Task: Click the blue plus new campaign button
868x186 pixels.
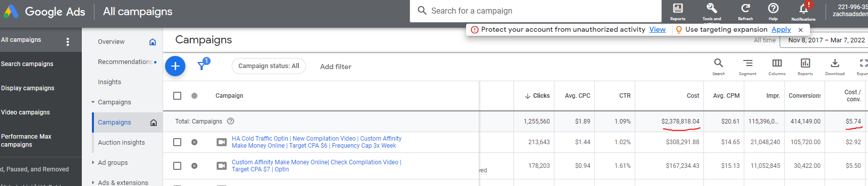Action: coord(175,66)
